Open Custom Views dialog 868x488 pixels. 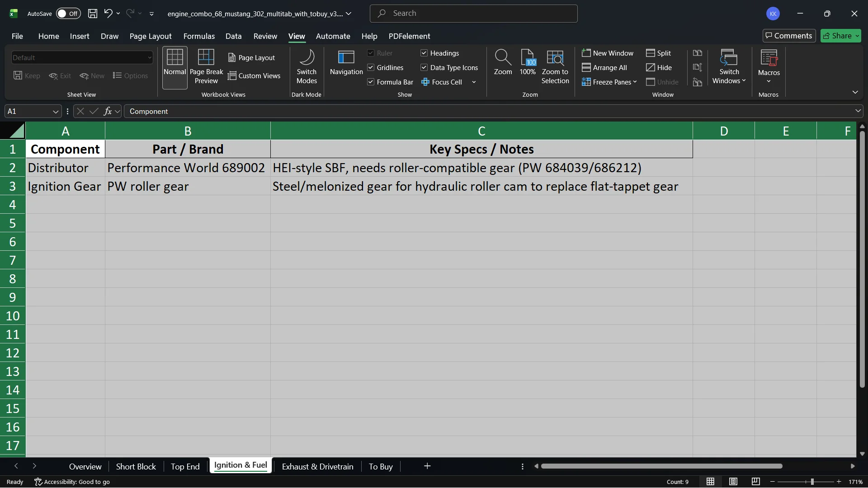pos(254,76)
